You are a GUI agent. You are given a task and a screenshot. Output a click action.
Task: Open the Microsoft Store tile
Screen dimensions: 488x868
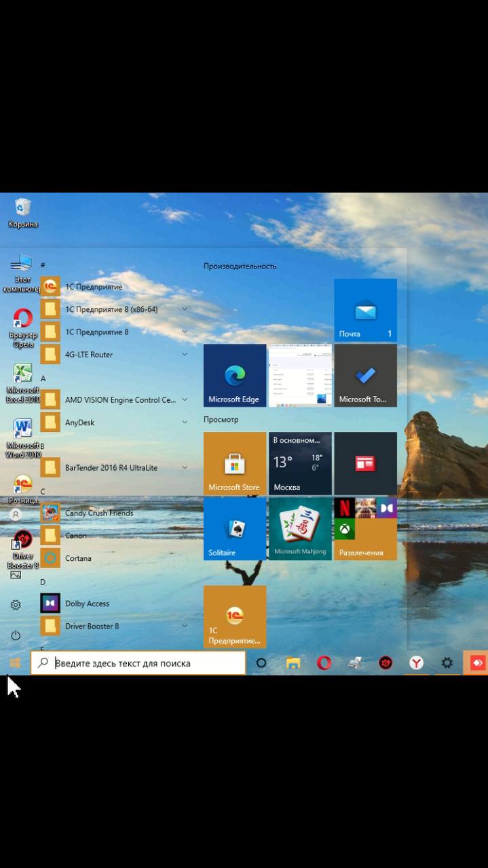point(235,464)
